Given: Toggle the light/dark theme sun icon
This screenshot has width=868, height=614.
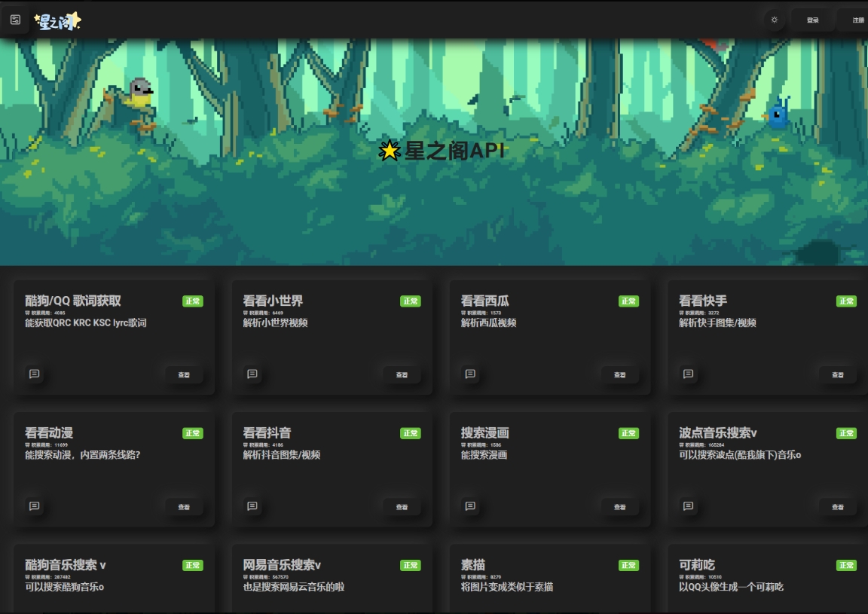Looking at the screenshot, I should (x=775, y=20).
